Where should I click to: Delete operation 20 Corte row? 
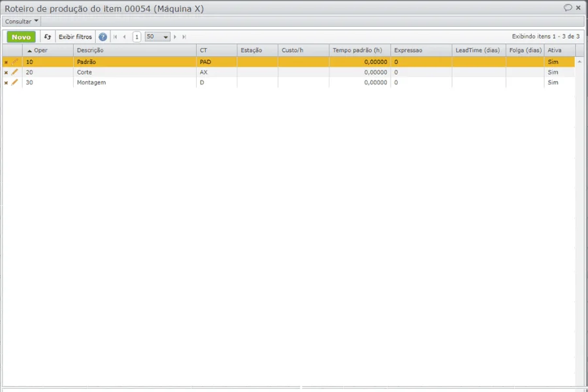6,73
